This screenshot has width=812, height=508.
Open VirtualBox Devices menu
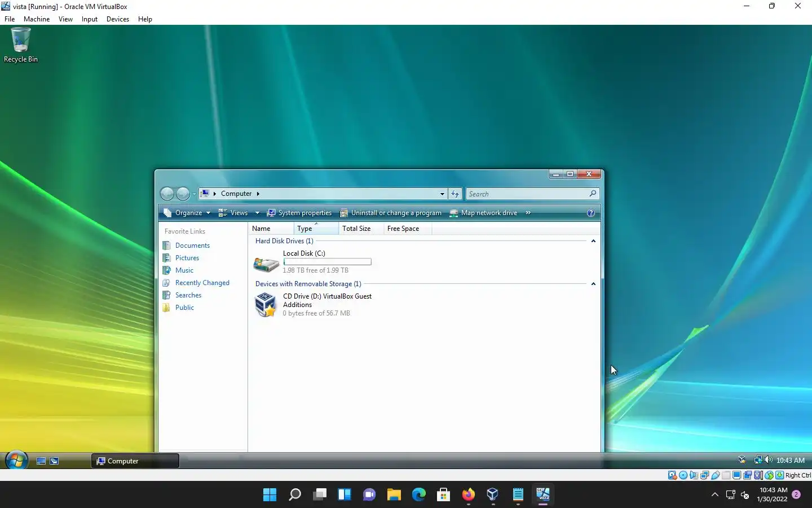click(118, 19)
